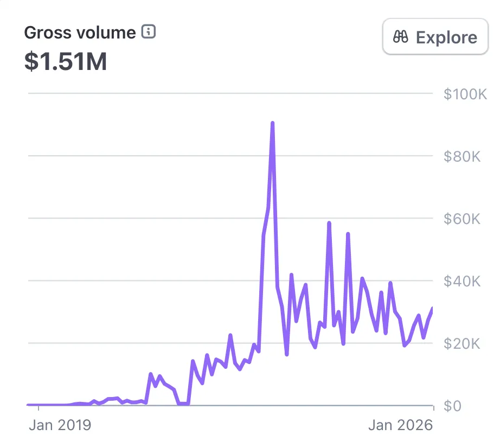500x448 pixels.
Task: Click the $80K axis label
Action: (x=462, y=157)
